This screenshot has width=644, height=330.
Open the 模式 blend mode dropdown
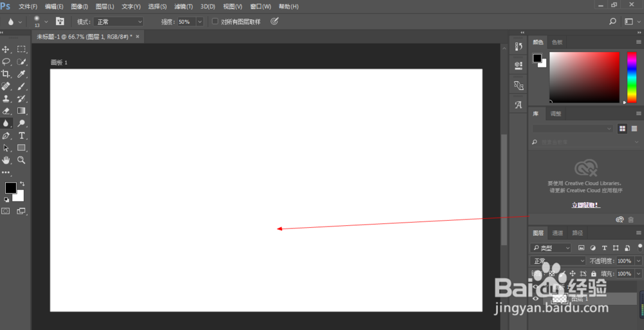pos(118,22)
